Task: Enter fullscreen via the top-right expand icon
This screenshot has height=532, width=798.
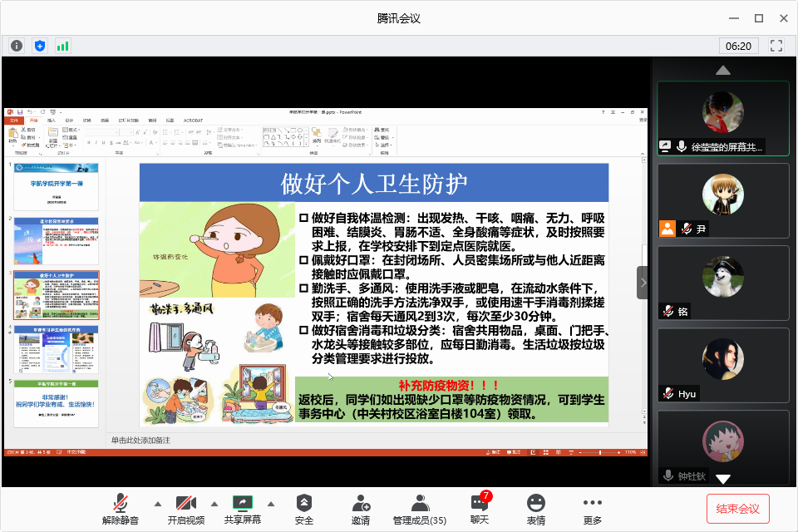Action: tap(776, 46)
